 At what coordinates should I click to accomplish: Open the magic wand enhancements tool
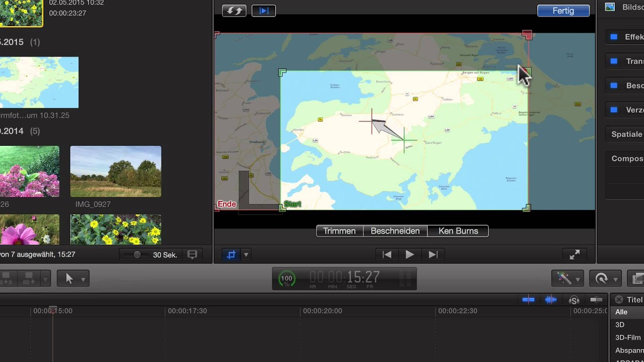(564, 279)
